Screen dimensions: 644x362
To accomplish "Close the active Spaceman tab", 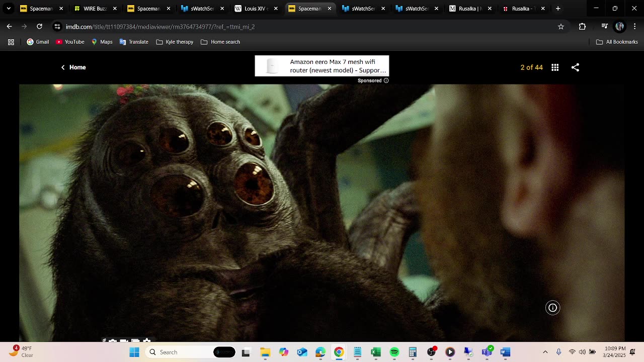I will tap(330, 9).
